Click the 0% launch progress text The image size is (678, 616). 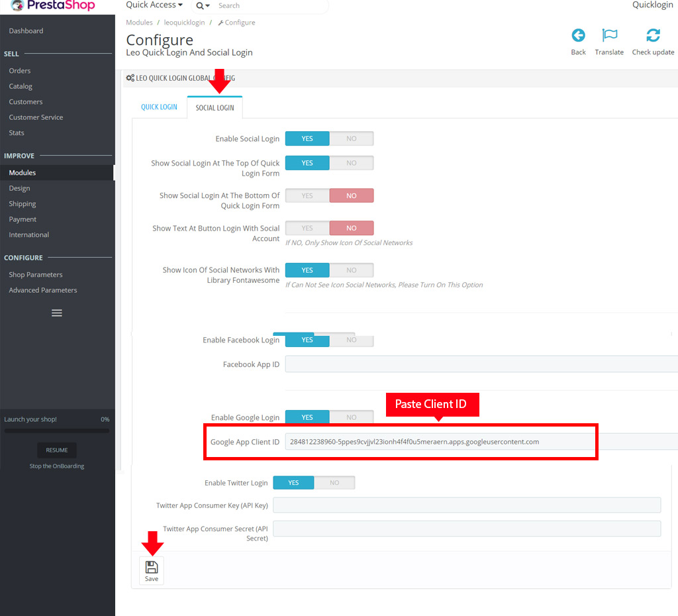point(105,419)
